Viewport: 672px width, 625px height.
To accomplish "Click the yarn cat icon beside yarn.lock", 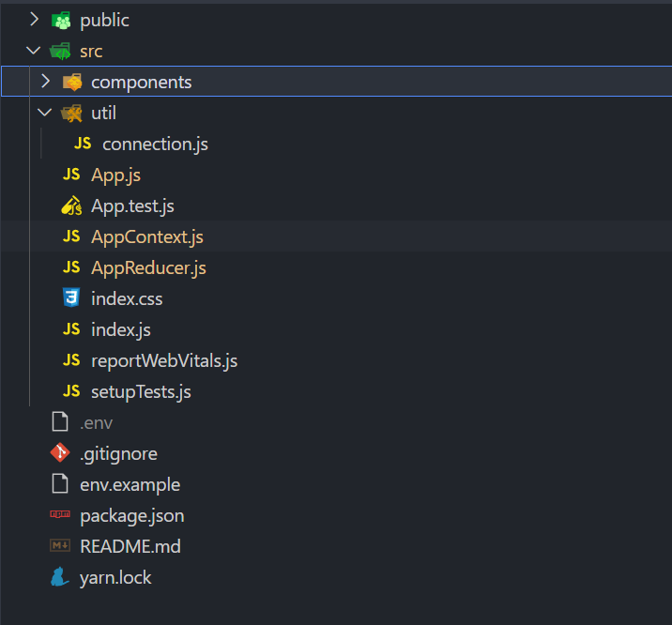I will [x=59, y=576].
